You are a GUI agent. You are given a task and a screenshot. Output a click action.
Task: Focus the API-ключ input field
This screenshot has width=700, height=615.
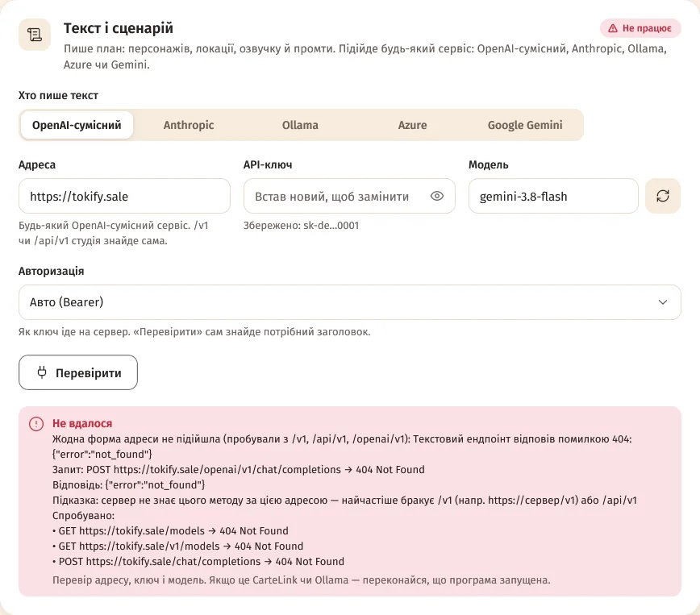point(349,196)
